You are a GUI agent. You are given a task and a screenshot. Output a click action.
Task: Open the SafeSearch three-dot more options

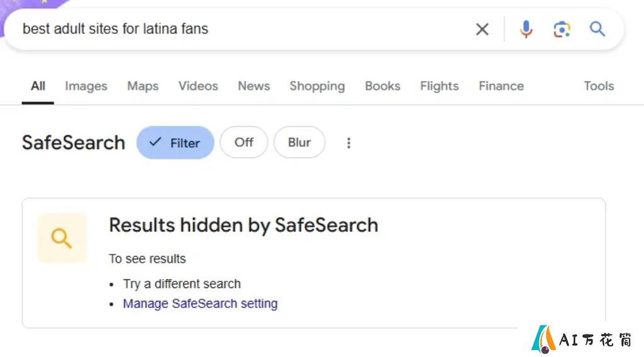[x=348, y=143]
